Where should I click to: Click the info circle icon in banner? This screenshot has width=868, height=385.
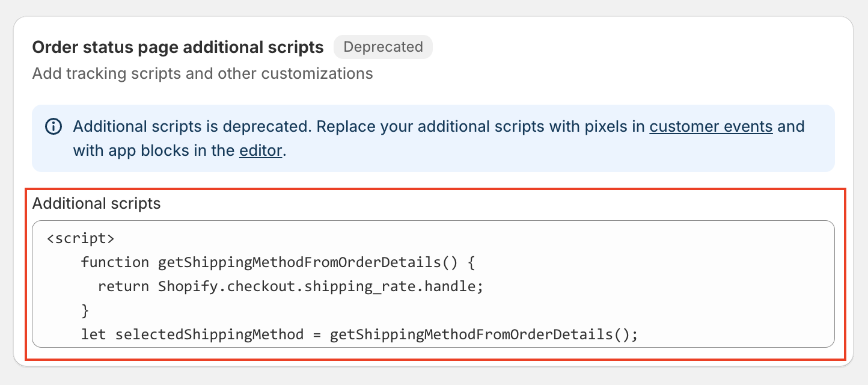click(53, 127)
